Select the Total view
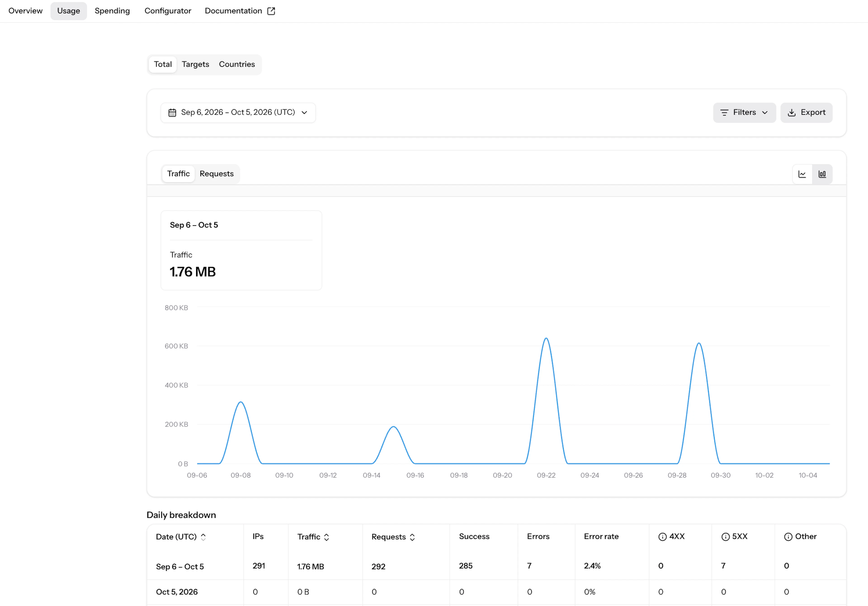The image size is (868, 606). pyautogui.click(x=163, y=64)
